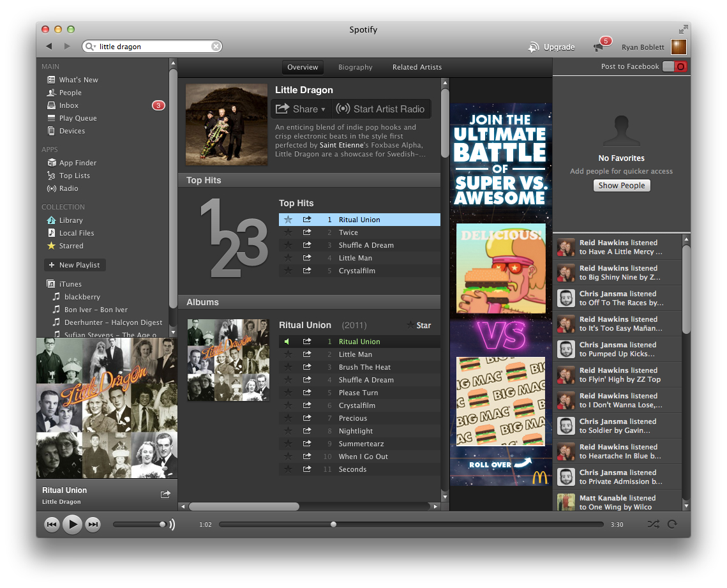Seek on the track progress bar

(x=411, y=524)
